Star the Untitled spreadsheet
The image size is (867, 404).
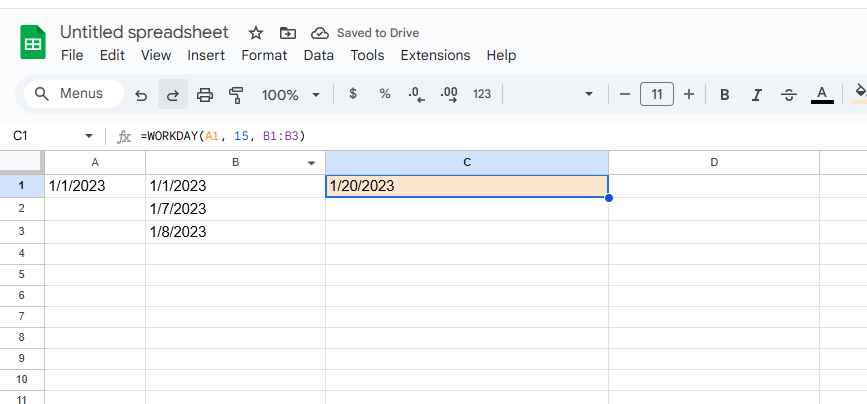pyautogui.click(x=256, y=33)
